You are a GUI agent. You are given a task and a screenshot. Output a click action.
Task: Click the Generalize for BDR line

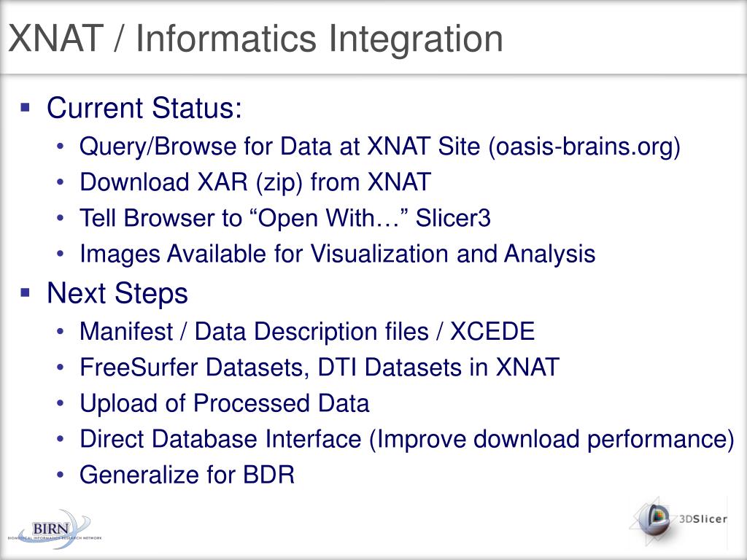[x=187, y=475]
